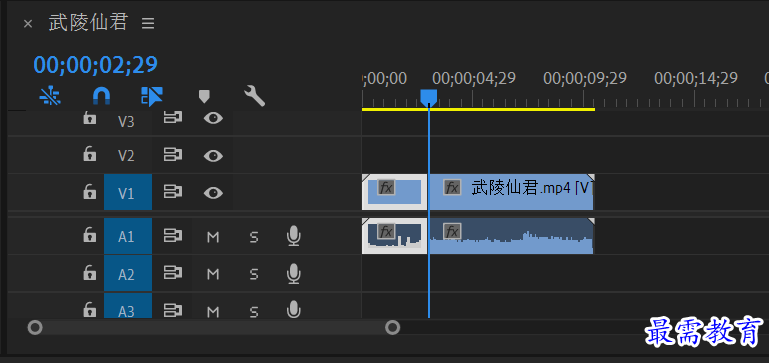Viewport: 769px width, 363px height.
Task: Select the first audio clip on A1
Action: [394, 236]
